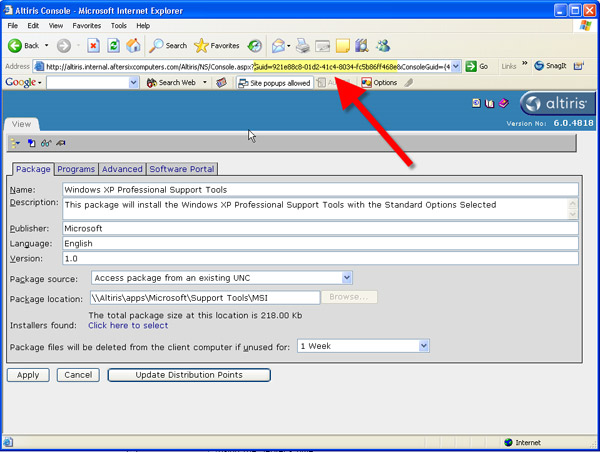Click the Cancel button

[78, 375]
